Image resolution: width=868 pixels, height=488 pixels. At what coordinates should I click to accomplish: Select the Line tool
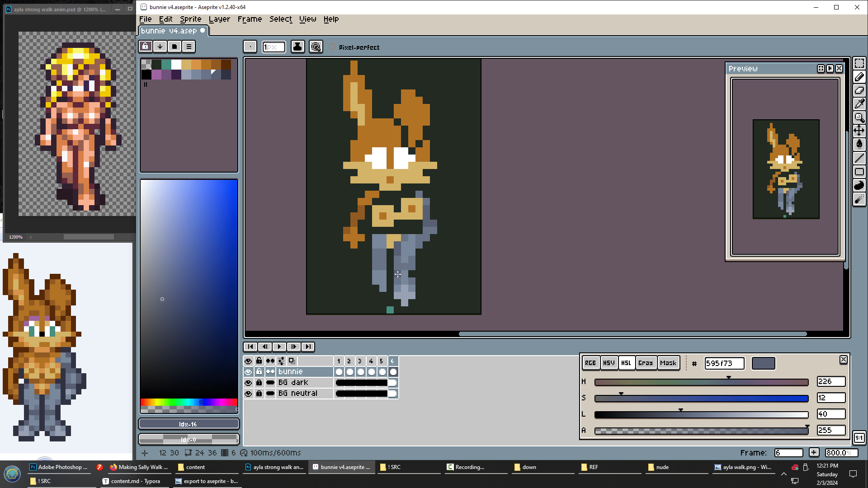coord(859,158)
